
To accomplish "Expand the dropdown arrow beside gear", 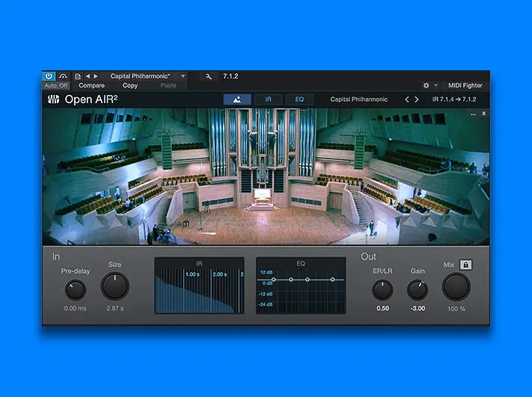I will tap(436, 85).
